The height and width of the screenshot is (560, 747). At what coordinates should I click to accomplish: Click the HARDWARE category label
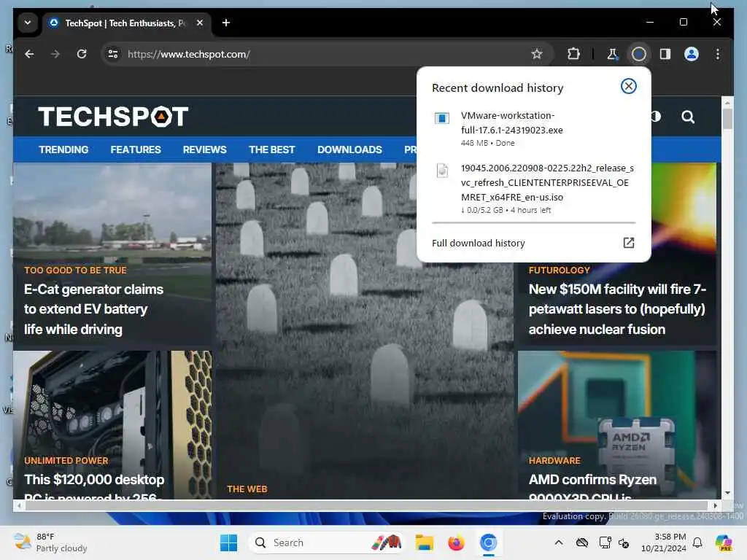[554, 461]
